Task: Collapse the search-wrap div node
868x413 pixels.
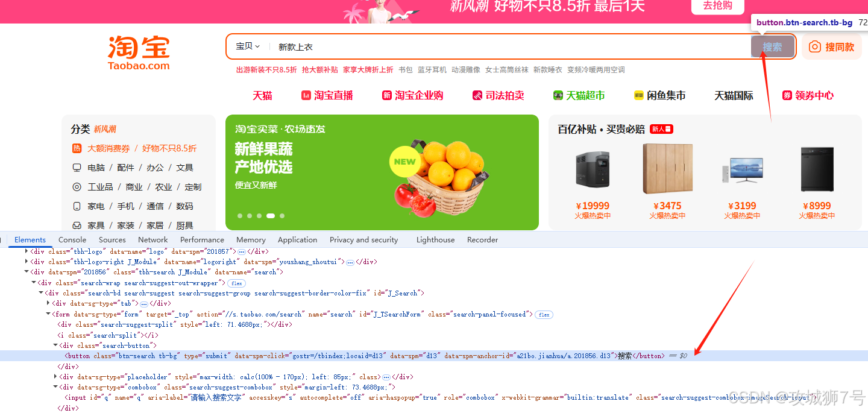Action: click(x=34, y=283)
